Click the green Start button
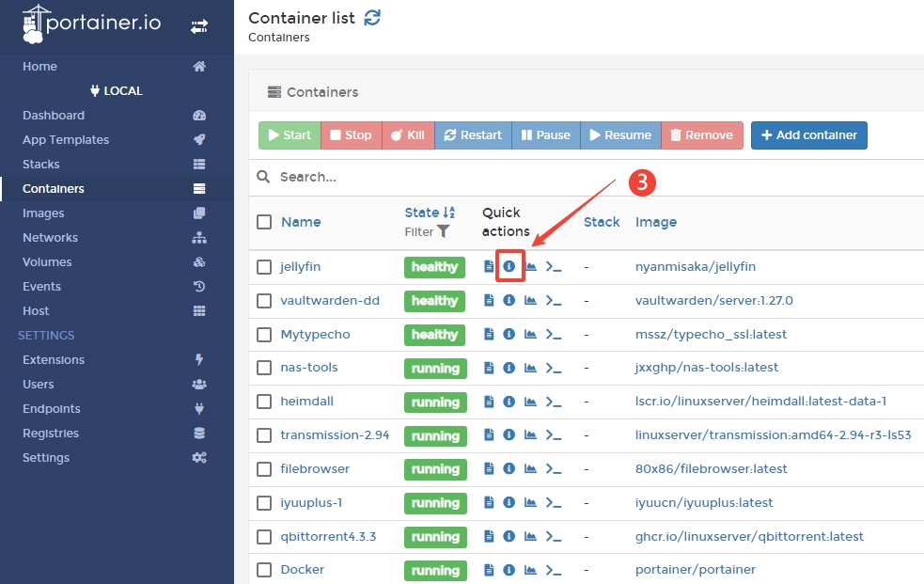924x584 pixels. click(290, 135)
